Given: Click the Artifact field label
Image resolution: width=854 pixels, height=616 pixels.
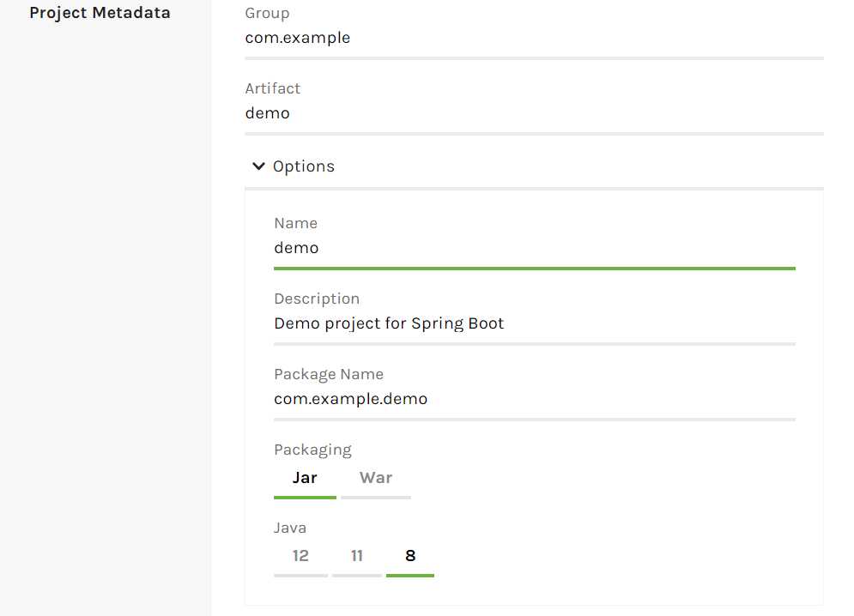Looking at the screenshot, I should coord(272,88).
